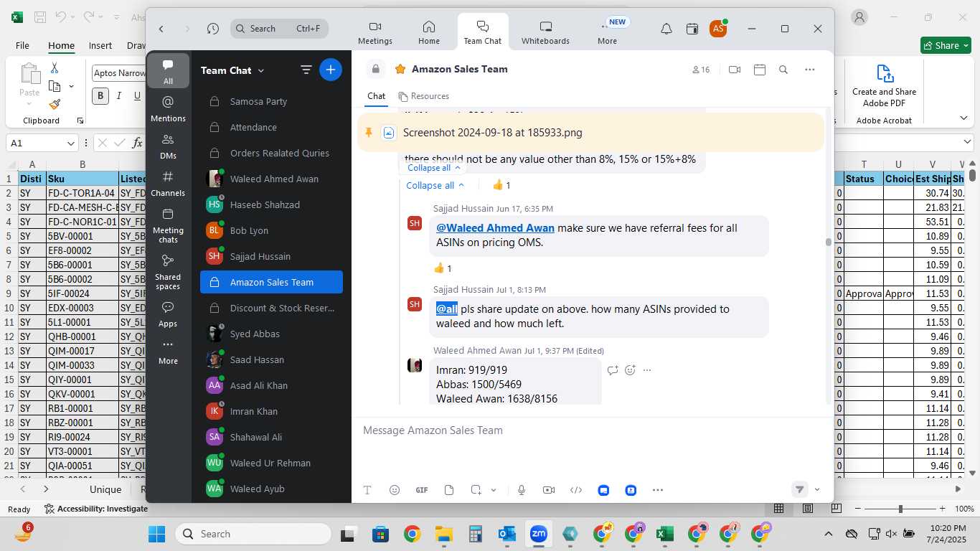Toggle thumbs-up on the referral fees message
This screenshot has width=980, height=551.
click(x=443, y=268)
